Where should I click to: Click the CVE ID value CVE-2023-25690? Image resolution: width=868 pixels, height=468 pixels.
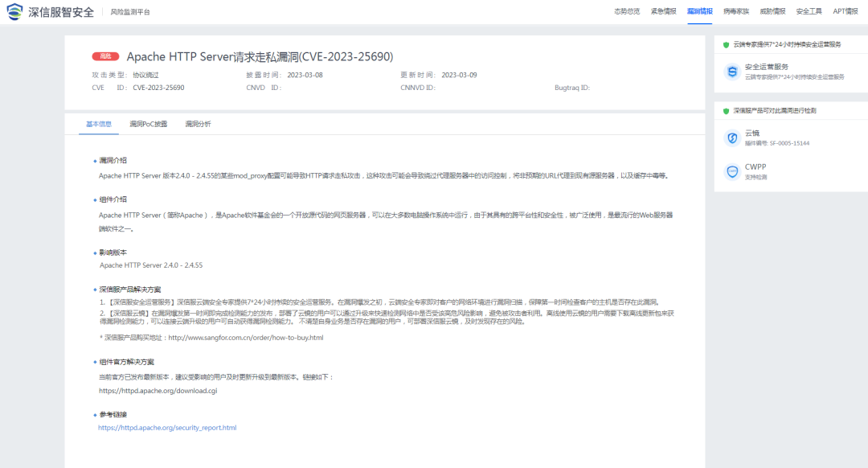tap(158, 88)
